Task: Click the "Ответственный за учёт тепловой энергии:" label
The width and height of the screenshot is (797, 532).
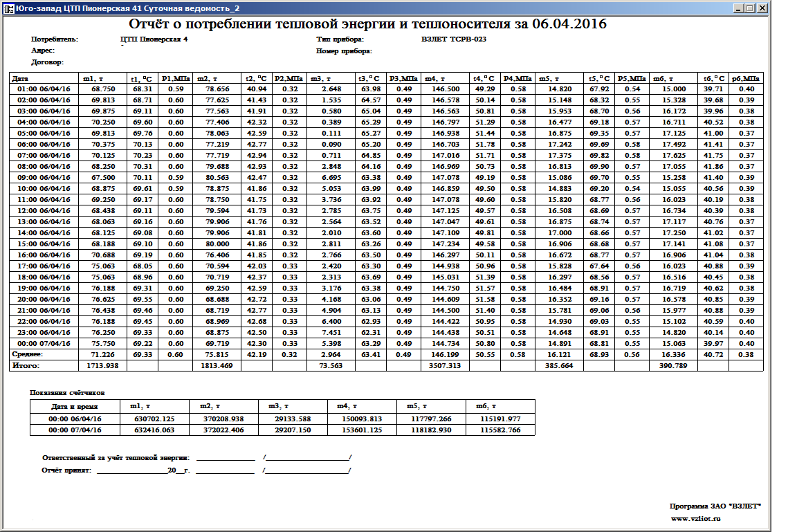Action: point(116,458)
